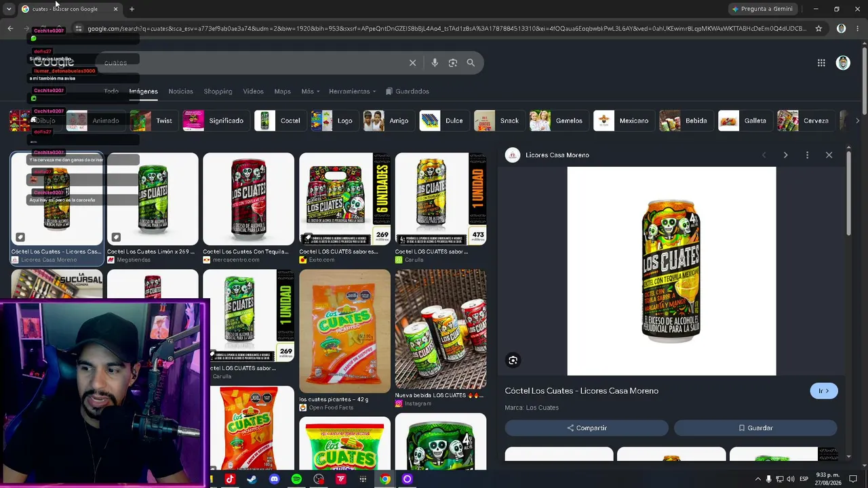
Task: Open Google Lens image search icon
Action: [x=452, y=62]
